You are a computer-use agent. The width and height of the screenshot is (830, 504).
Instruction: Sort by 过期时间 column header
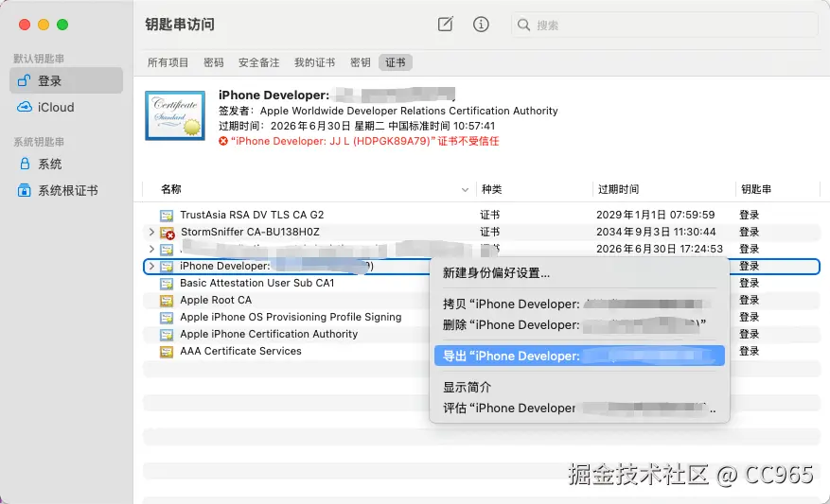(x=618, y=189)
